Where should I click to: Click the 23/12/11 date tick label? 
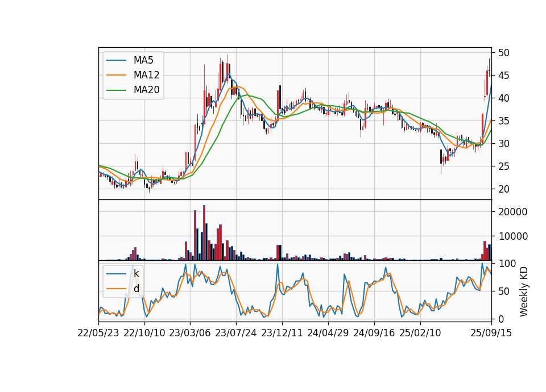point(282,333)
